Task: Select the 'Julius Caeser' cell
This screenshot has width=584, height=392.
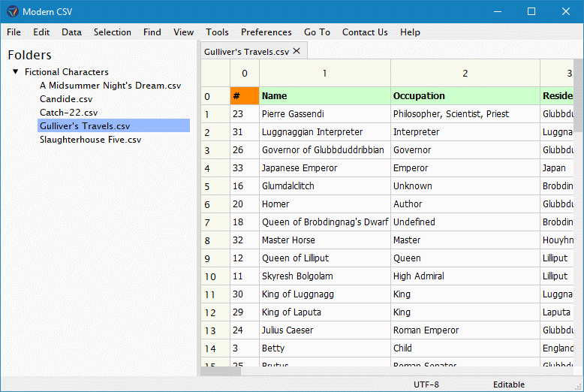Action: [325, 330]
